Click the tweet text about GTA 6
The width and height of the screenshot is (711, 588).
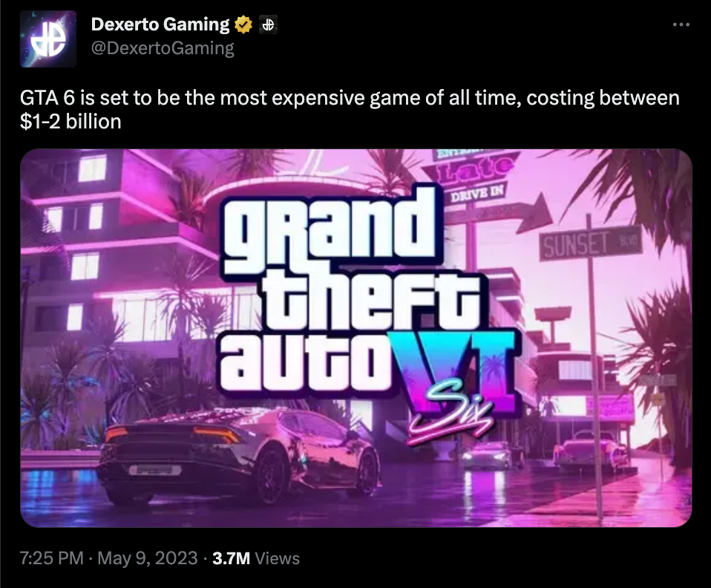[x=350, y=109]
